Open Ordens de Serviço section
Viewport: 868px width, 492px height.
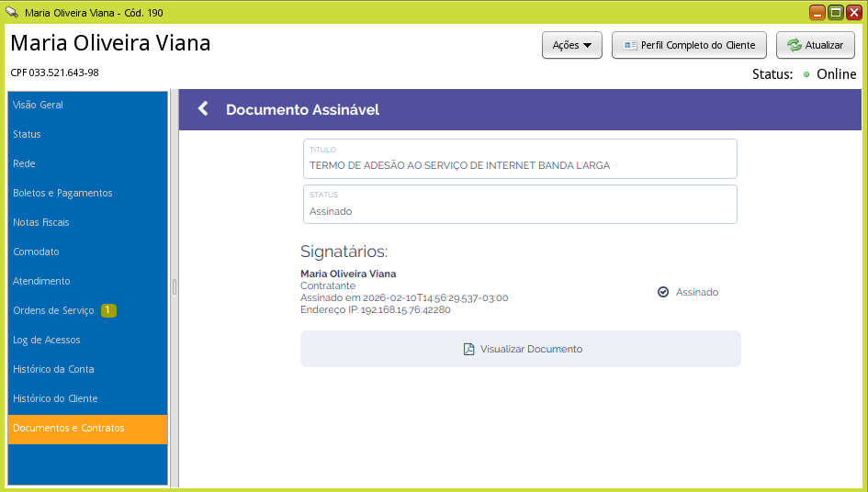pos(87,310)
